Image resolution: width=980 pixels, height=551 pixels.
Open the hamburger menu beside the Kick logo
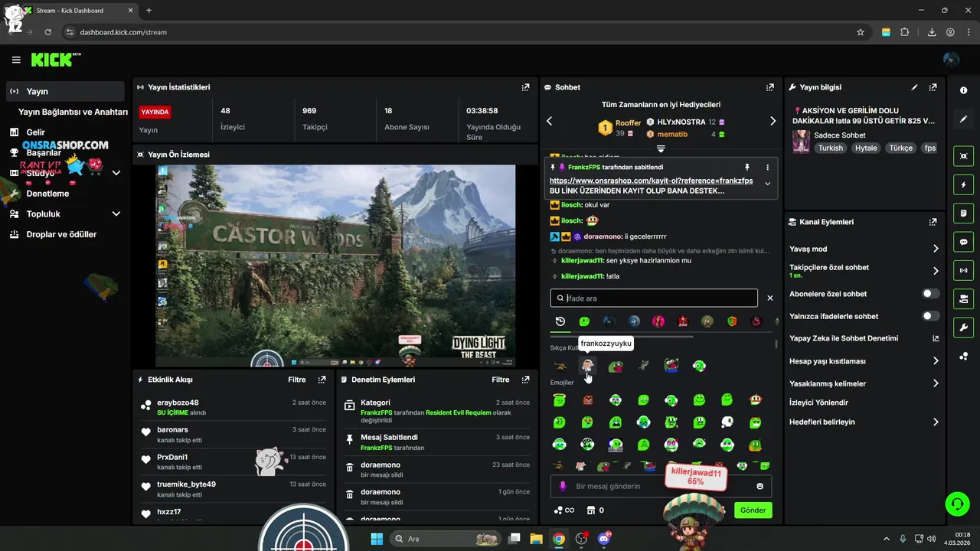(16, 60)
